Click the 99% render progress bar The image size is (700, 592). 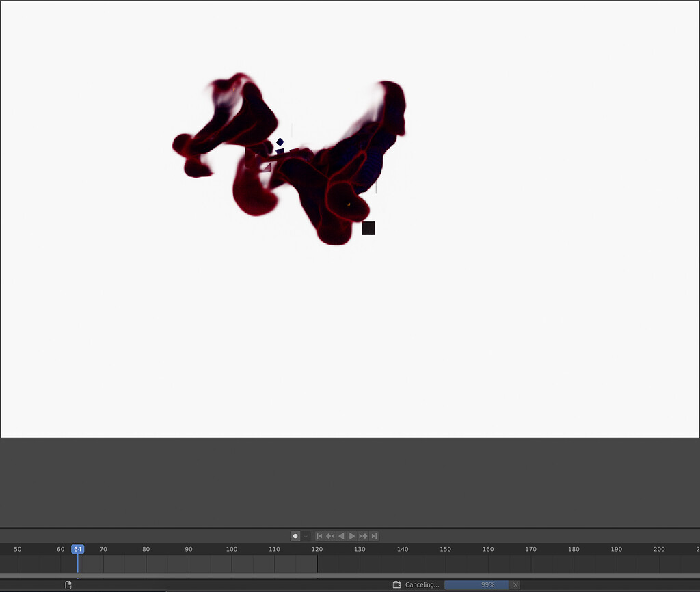click(476, 584)
